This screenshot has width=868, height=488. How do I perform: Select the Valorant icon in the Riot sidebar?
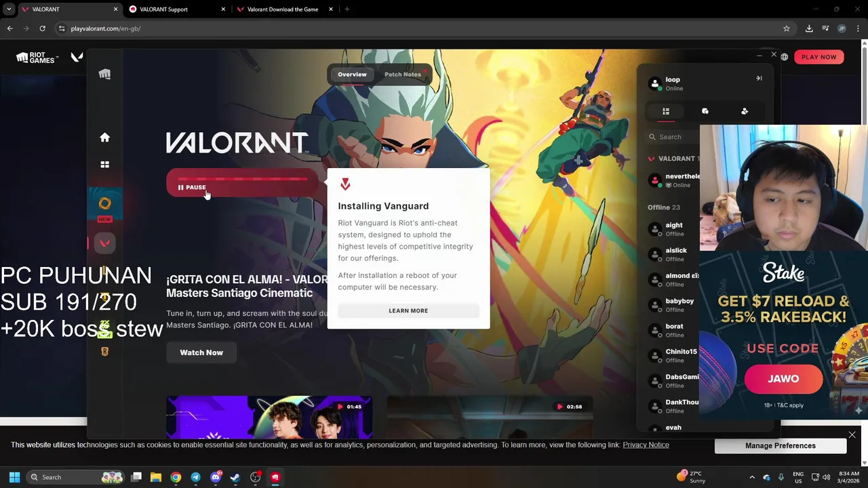104,243
